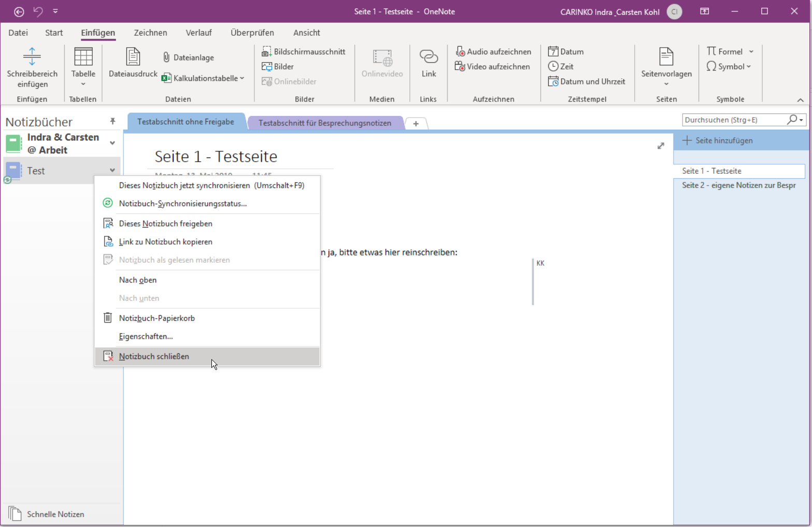Select the Indra & Carsten @ Arbeit notebook
Viewport: 812px width, 527px height.
click(61, 144)
